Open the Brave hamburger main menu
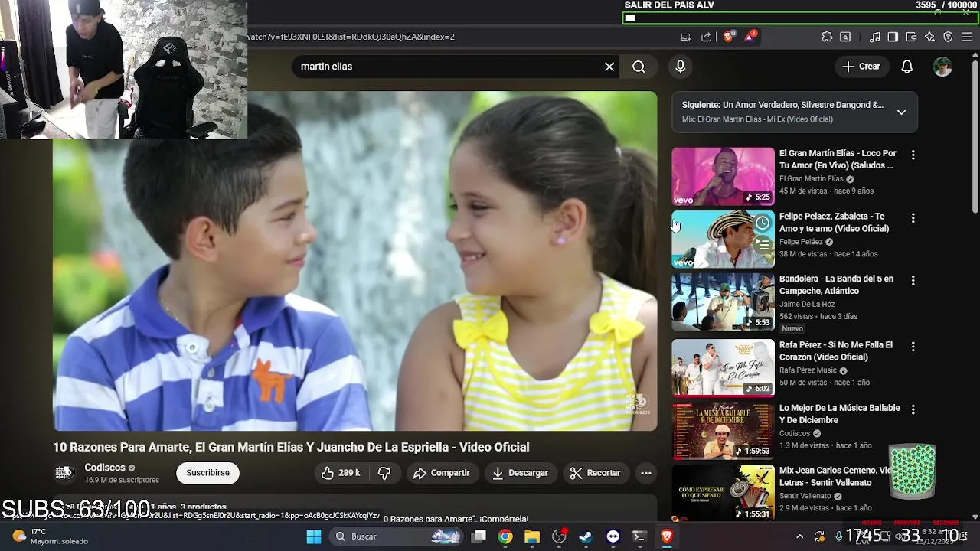Viewport: 980px width, 551px height. [x=966, y=37]
